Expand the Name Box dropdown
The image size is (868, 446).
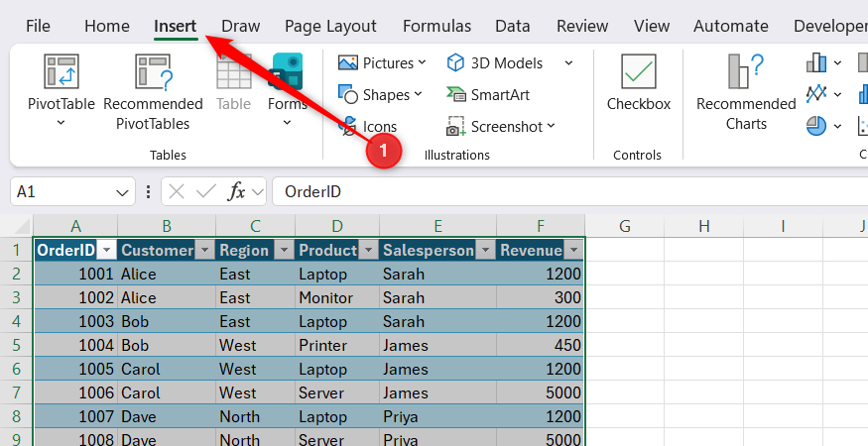click(x=122, y=192)
